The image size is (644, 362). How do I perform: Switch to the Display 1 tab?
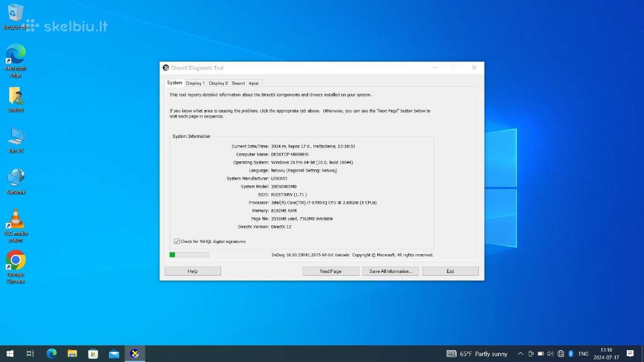(x=195, y=83)
